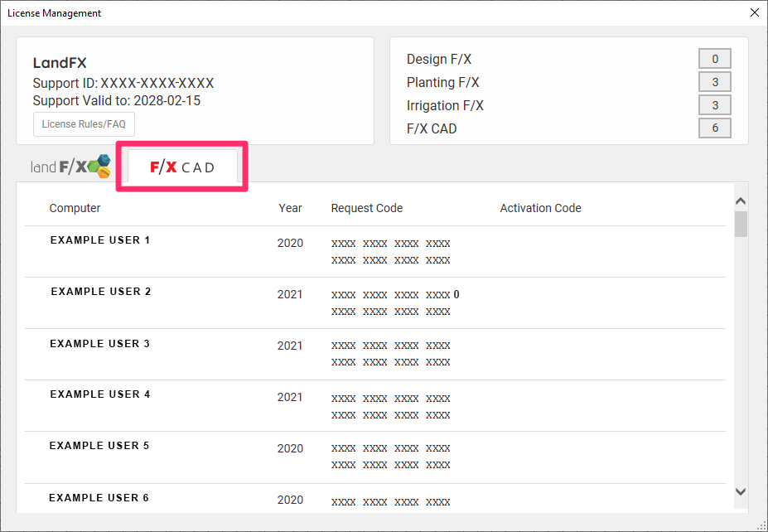Click the 2020 year for EXAMPLE USER 6
This screenshot has width=768, height=532.
[x=290, y=500]
